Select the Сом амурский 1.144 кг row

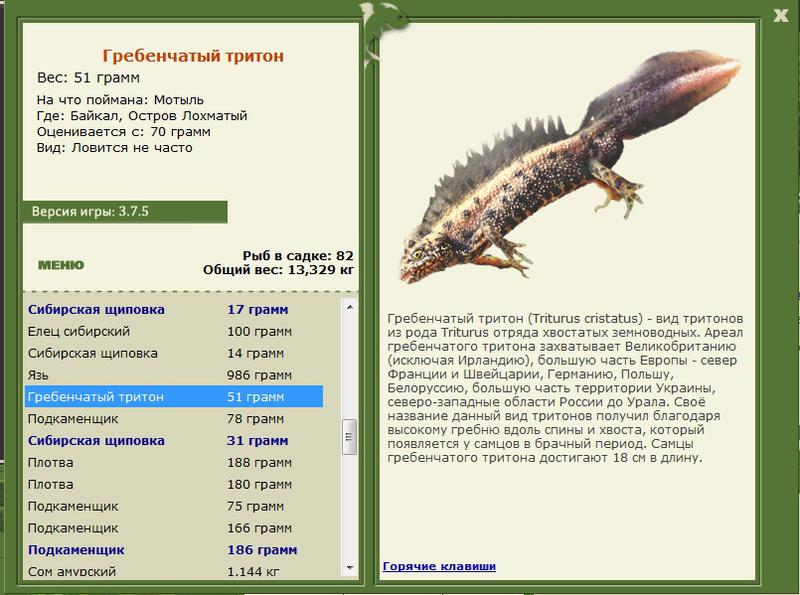(174, 571)
